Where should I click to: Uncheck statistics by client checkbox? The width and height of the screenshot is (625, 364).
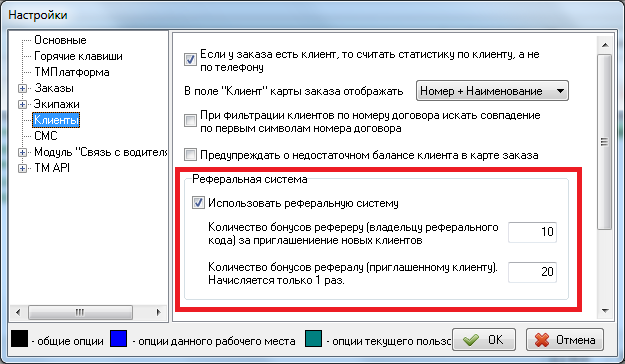coord(190,60)
